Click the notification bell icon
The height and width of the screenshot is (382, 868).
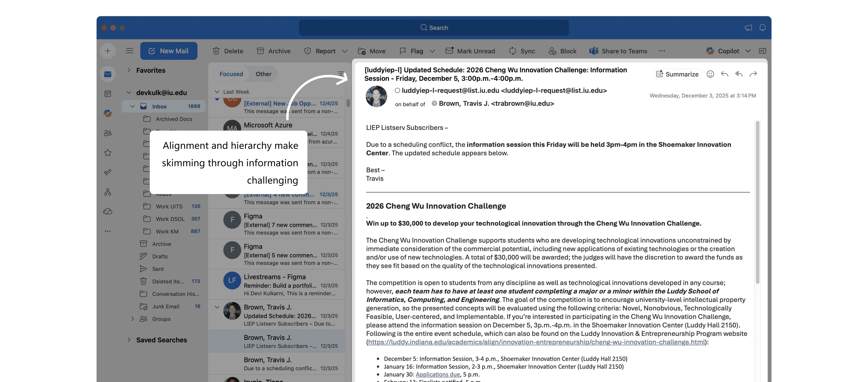coord(763,28)
